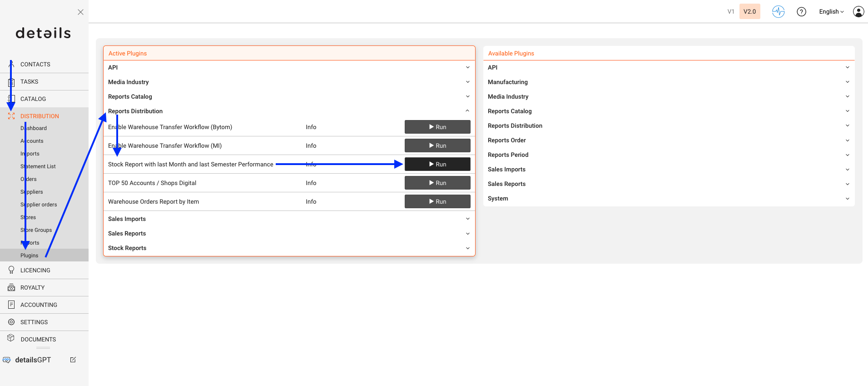
Task: Click the detailsGPT robot icon
Action: point(6,360)
